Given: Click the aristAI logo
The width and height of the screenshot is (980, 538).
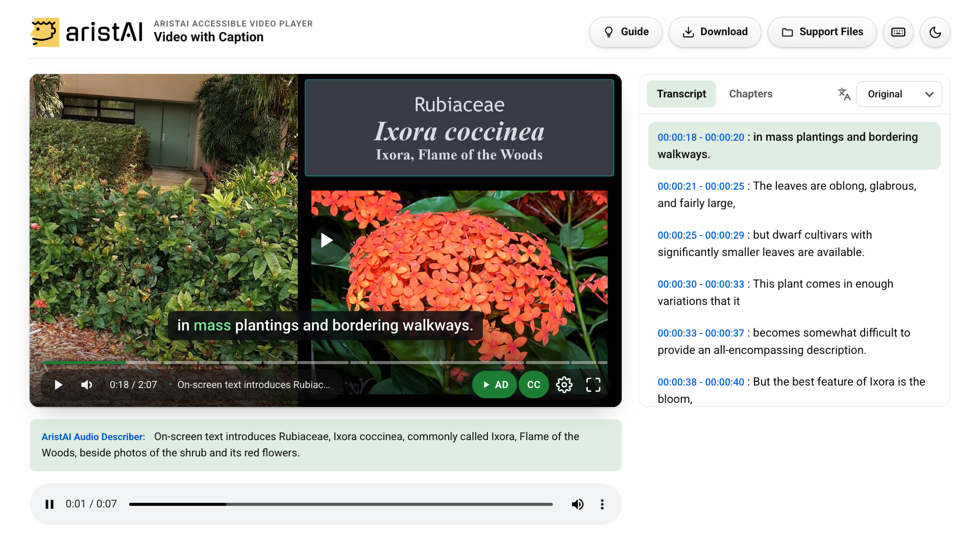Looking at the screenshot, I should click(x=86, y=32).
